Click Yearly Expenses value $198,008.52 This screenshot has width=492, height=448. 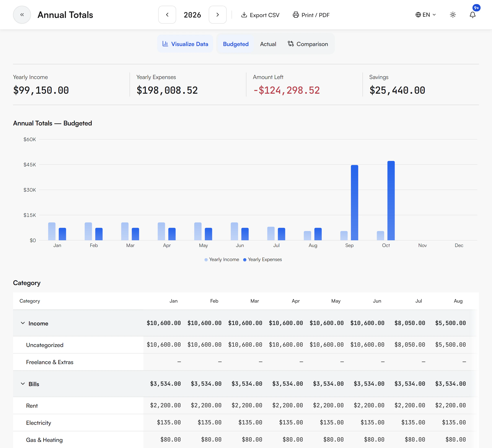tap(167, 90)
